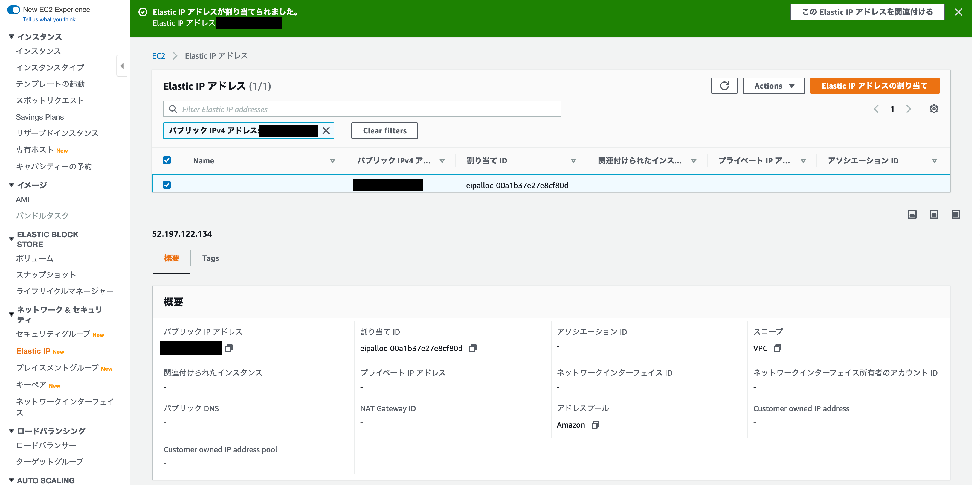Copy the allocation ID eipalloc value
This screenshot has width=980, height=497.
pyautogui.click(x=472, y=348)
